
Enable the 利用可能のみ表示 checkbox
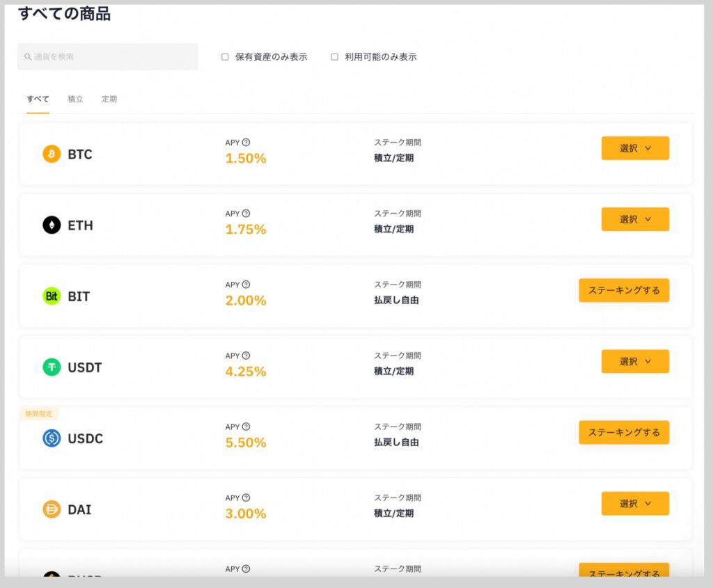pyautogui.click(x=334, y=56)
